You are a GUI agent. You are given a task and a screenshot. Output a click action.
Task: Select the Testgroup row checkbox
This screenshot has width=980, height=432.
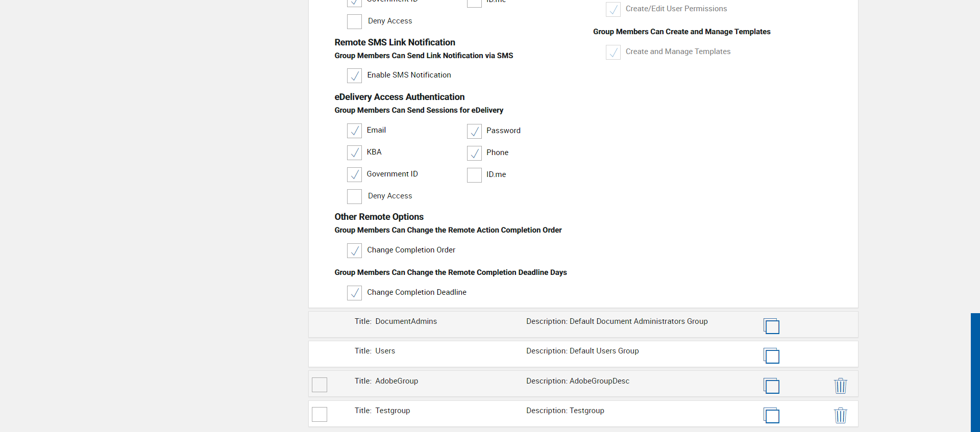320,414
